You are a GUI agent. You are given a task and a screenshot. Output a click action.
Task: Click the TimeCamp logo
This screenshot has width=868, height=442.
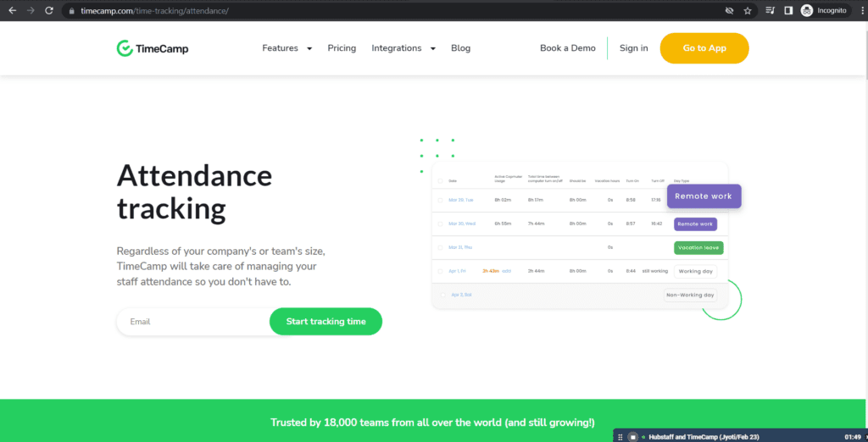click(x=153, y=48)
